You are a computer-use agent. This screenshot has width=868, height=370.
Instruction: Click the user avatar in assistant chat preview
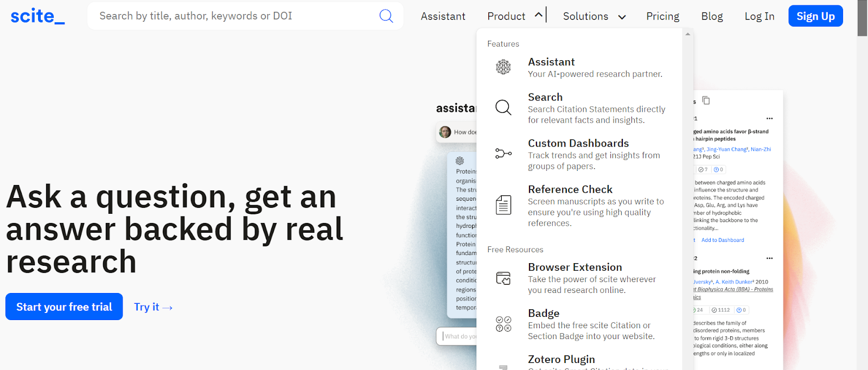pyautogui.click(x=445, y=132)
